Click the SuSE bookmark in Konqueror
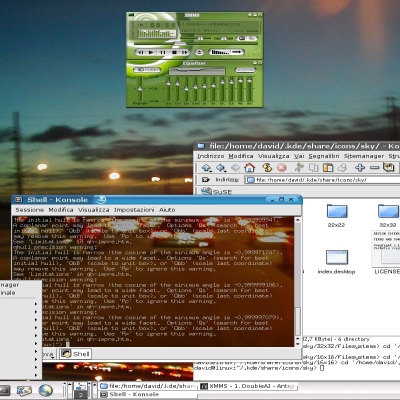This screenshot has height=400, width=400. pyautogui.click(x=217, y=191)
